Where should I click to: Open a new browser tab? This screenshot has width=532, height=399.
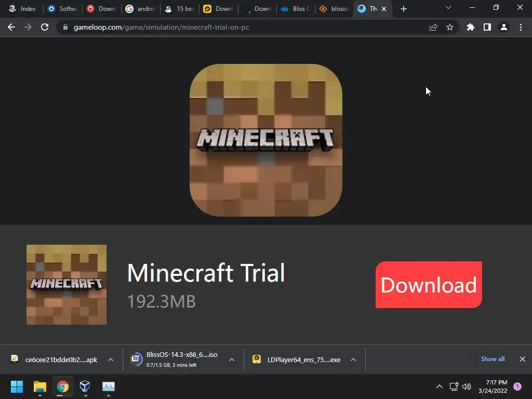(x=403, y=9)
